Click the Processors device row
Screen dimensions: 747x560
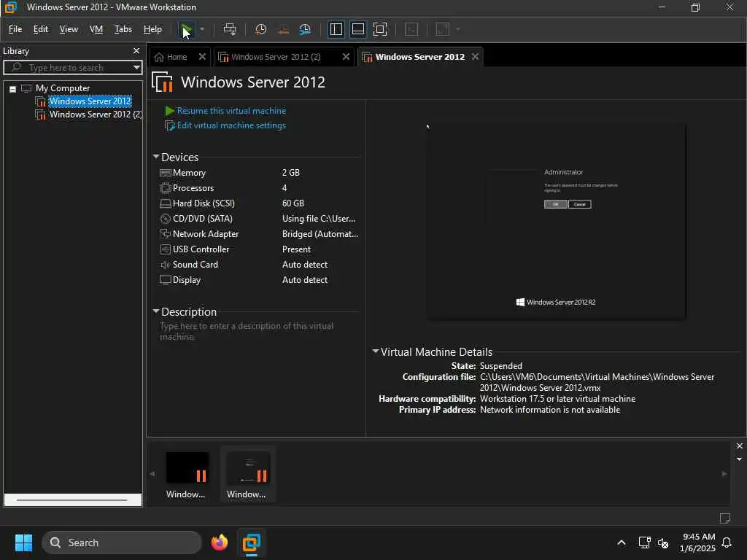point(259,188)
